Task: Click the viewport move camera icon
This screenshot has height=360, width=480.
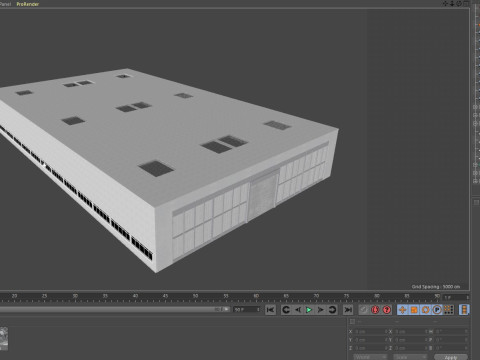Action: click(x=445, y=3)
